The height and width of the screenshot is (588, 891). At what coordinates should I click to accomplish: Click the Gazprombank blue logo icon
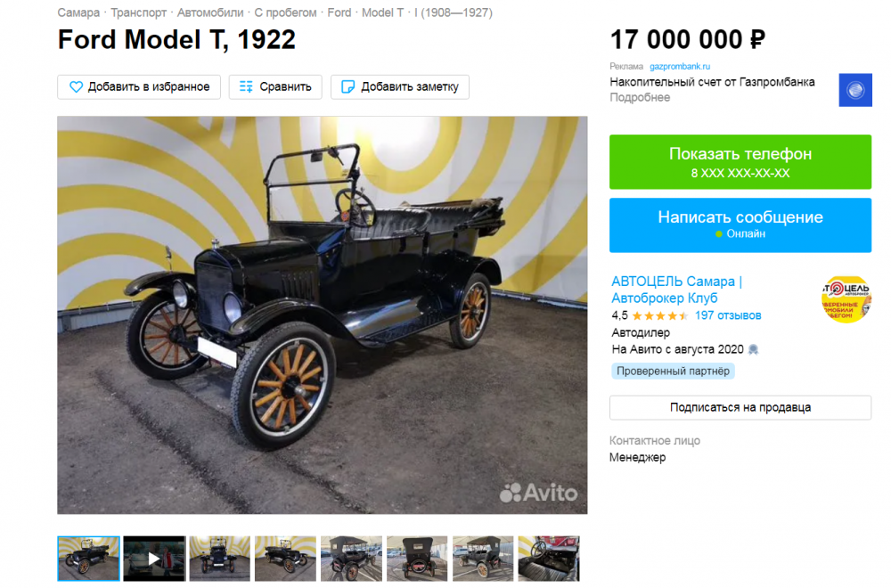point(855,90)
